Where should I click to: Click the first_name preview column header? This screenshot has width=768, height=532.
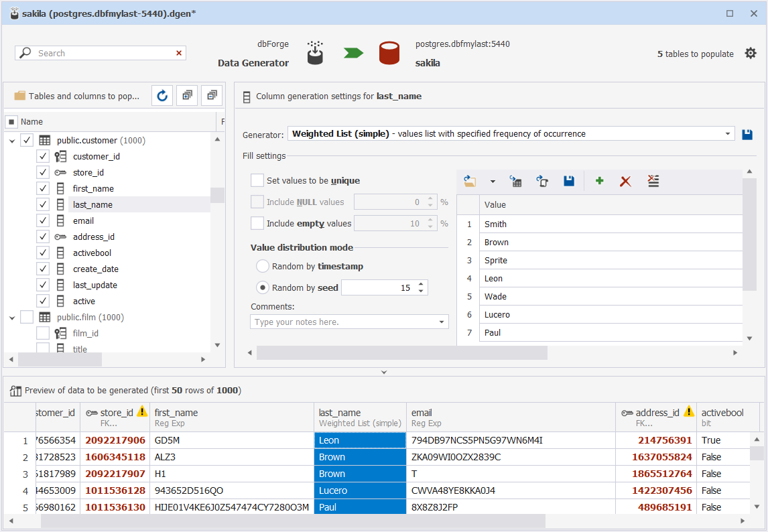point(232,417)
